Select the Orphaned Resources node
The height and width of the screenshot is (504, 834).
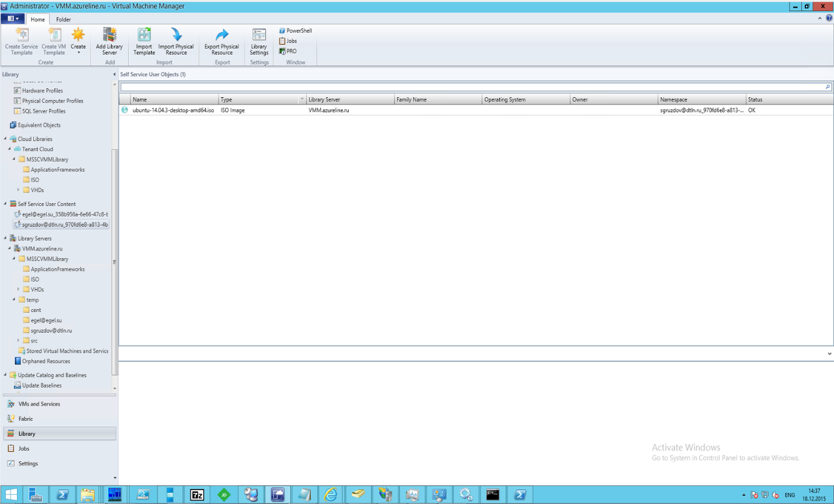pos(46,361)
